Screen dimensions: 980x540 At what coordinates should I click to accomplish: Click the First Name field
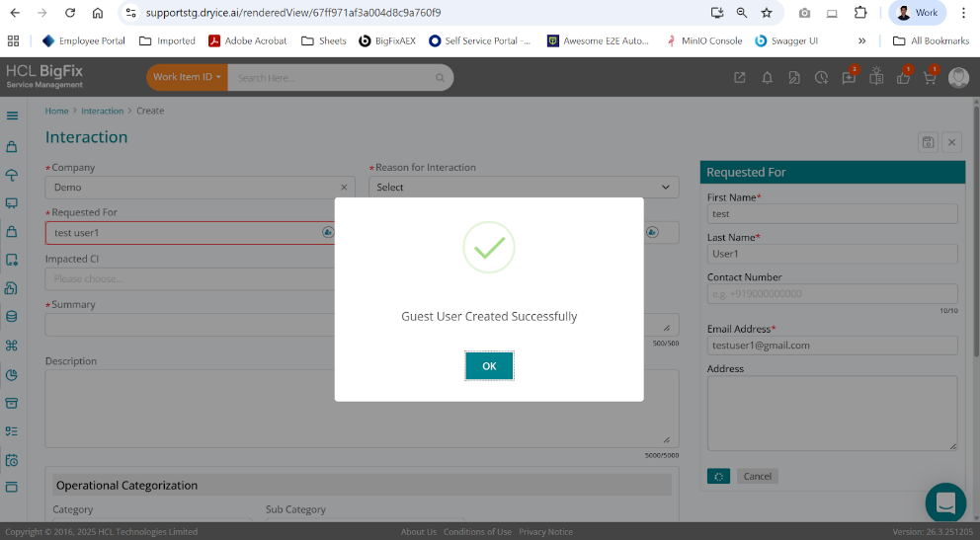832,213
